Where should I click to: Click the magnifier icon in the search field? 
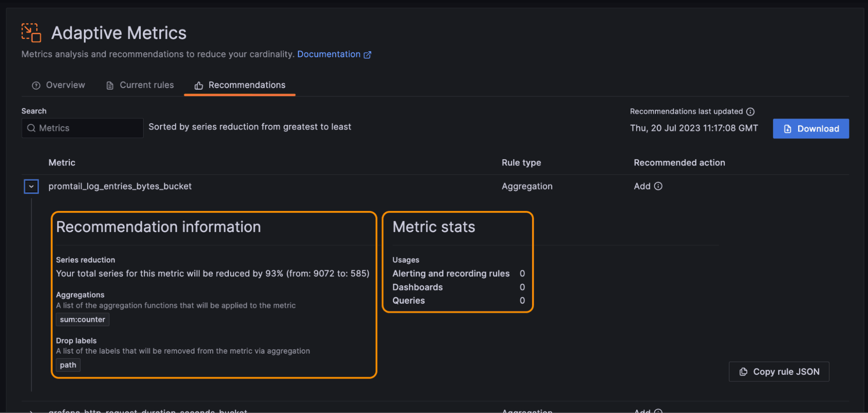[x=31, y=128]
